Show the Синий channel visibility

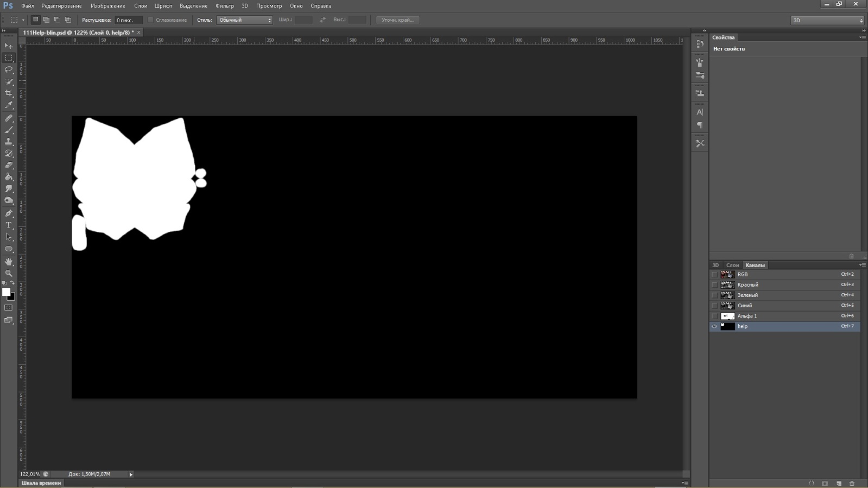click(x=714, y=306)
